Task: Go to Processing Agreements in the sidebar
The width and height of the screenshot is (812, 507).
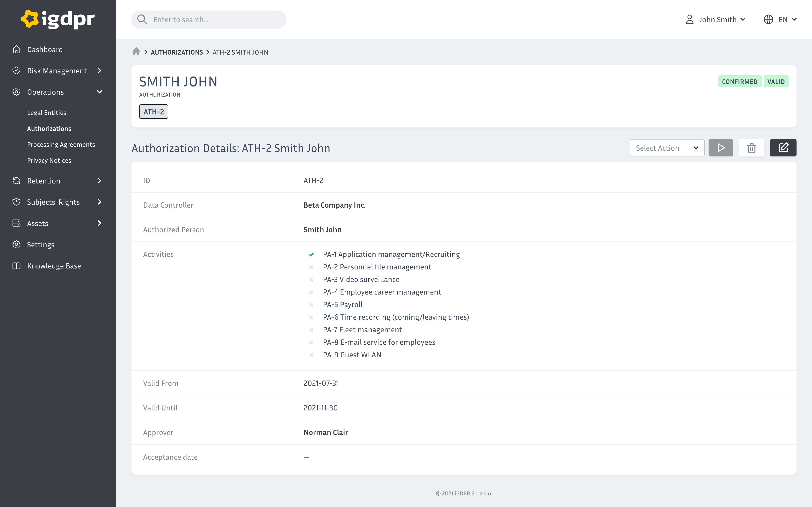Action: pyautogui.click(x=61, y=144)
